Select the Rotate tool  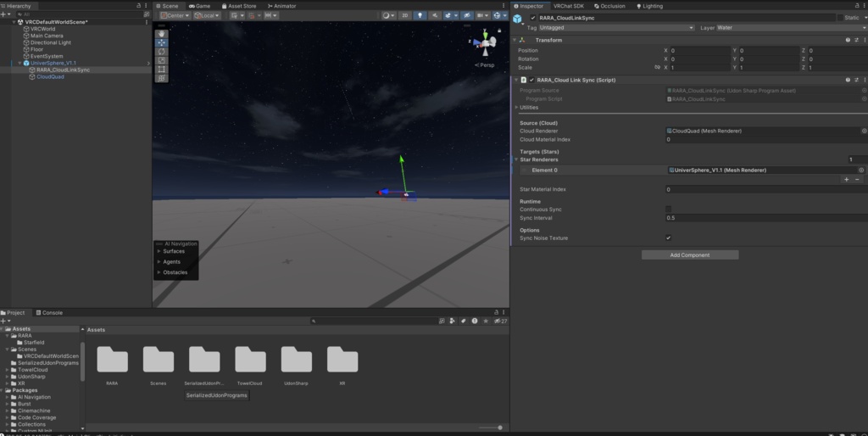click(x=162, y=52)
